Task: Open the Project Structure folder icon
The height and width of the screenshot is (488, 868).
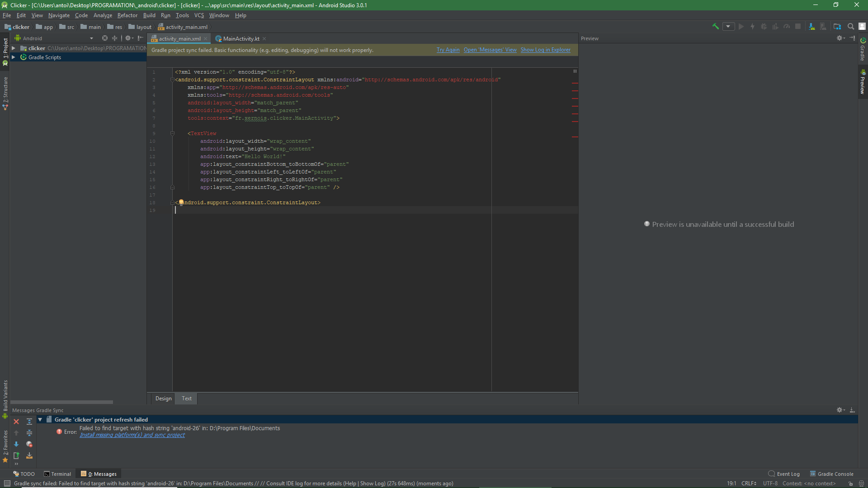Action: [837, 27]
